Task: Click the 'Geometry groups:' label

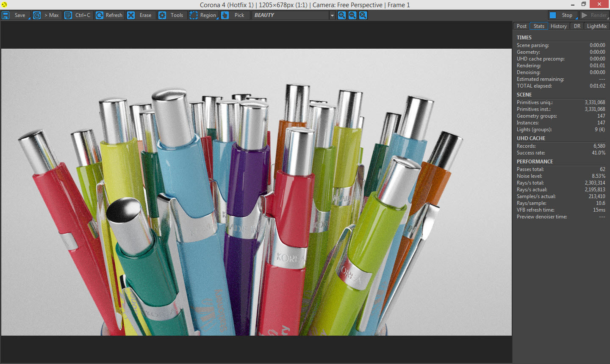Action: (537, 116)
